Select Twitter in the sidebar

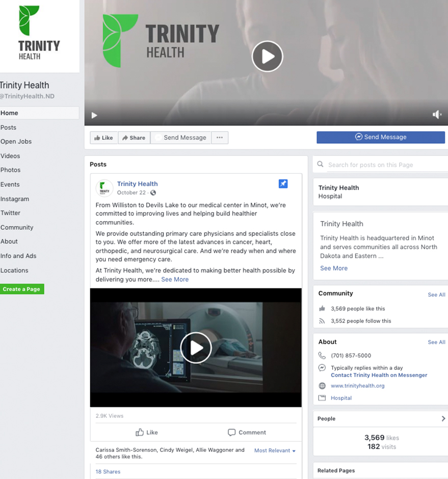coord(10,213)
